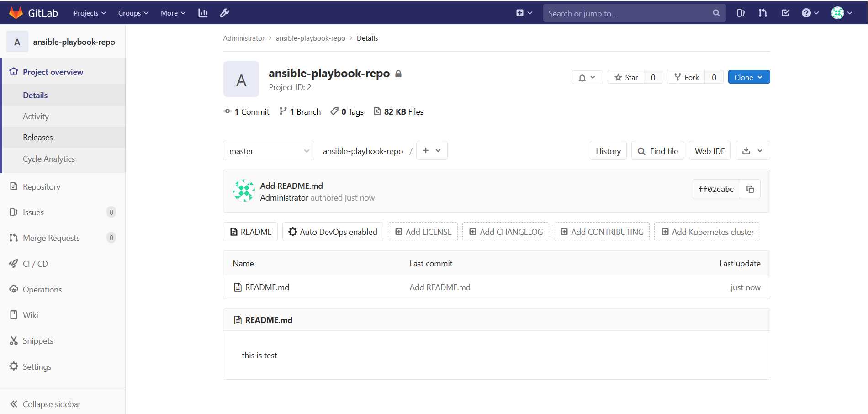Collapse sidebar using double chevron icon
Viewport: 868px width, 414px height.
tap(14, 404)
